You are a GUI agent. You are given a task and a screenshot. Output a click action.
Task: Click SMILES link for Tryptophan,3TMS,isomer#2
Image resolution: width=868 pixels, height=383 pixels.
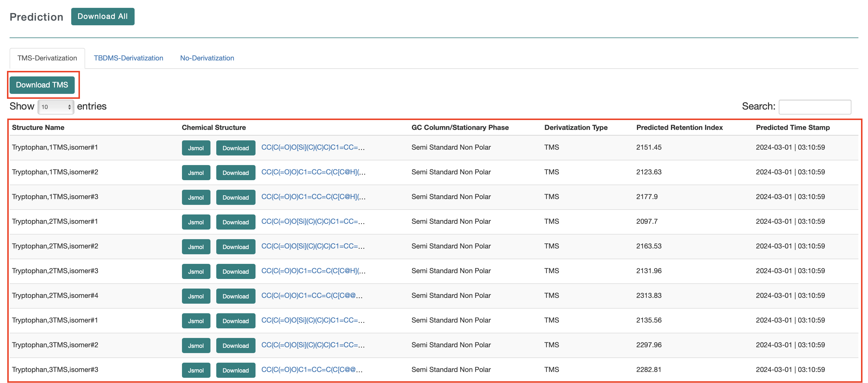pyautogui.click(x=313, y=345)
